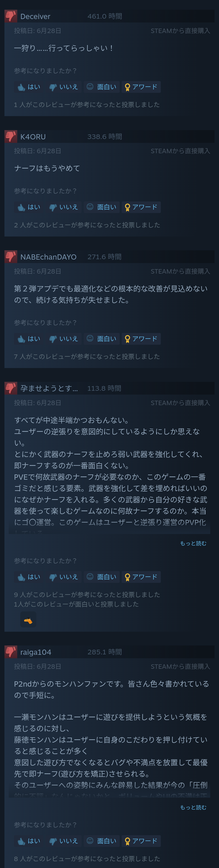Click thumbs-down icon beside K4ORU's name
Screen dimensions: 219x868
(x=11, y=136)
